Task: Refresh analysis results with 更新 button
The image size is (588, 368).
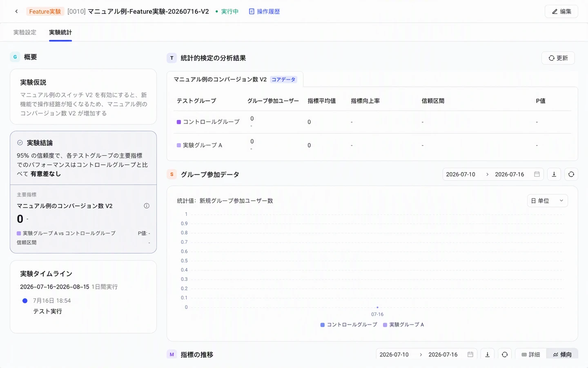Action: (x=558, y=58)
